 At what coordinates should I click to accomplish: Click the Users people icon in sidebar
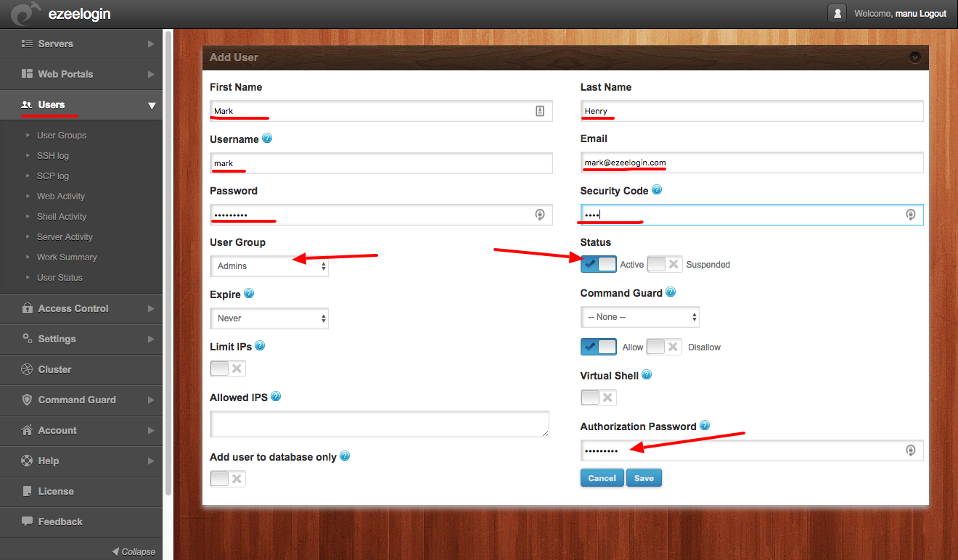[27, 104]
